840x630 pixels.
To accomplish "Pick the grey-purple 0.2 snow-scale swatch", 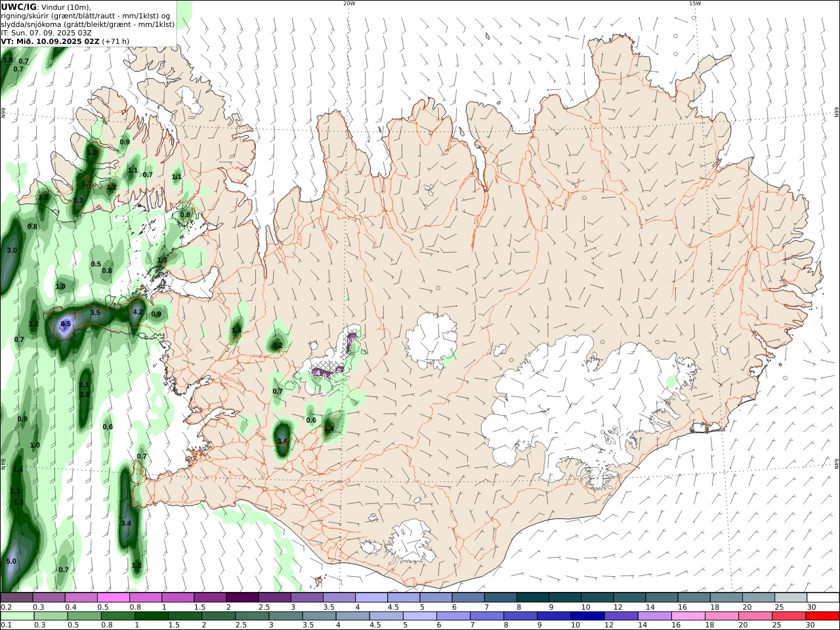I will [17, 598].
